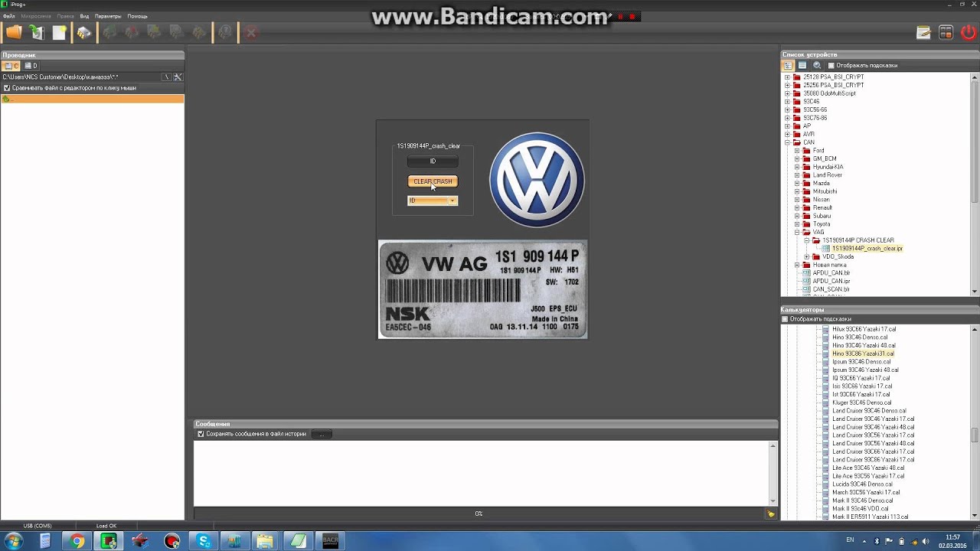Open the Bandicam recorder taskbar icon
The width and height of the screenshot is (980, 551).
[172, 541]
